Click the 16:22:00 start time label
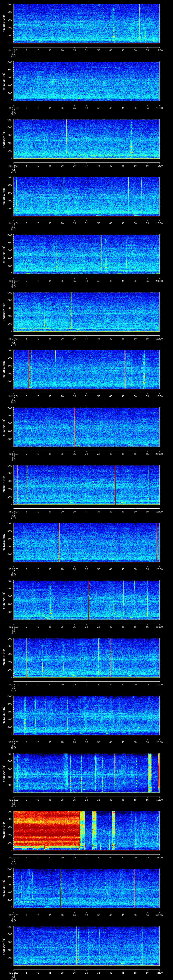 [13, 396]
